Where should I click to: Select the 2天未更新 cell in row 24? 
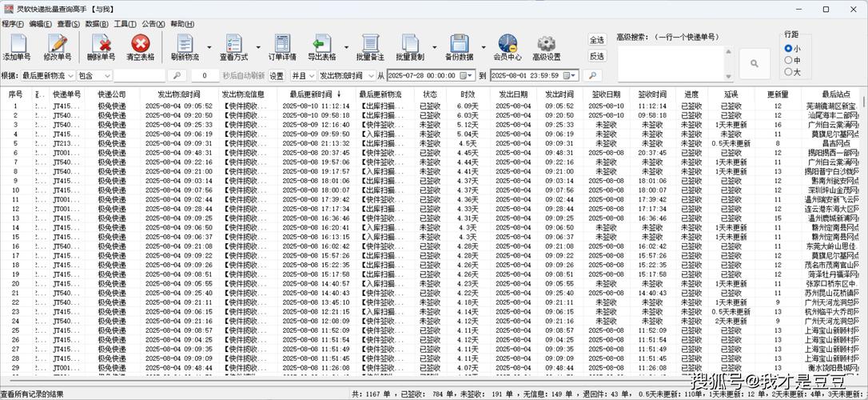731,321
